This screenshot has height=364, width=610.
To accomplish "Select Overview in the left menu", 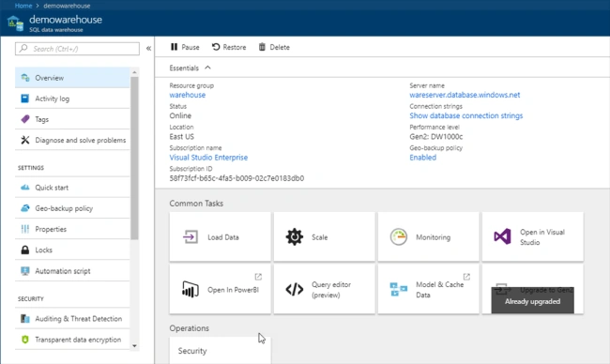I will click(x=72, y=78).
